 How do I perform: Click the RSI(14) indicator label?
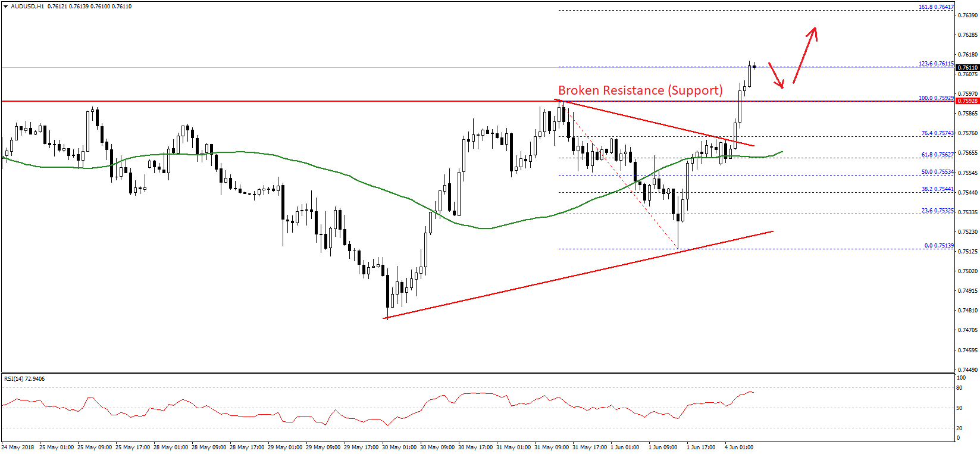(24, 379)
